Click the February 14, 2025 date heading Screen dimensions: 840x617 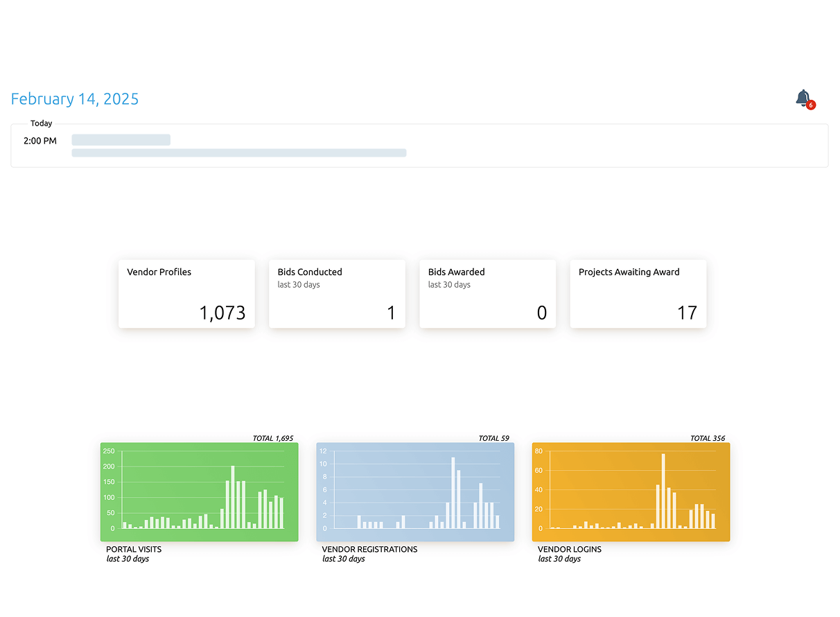pos(74,98)
